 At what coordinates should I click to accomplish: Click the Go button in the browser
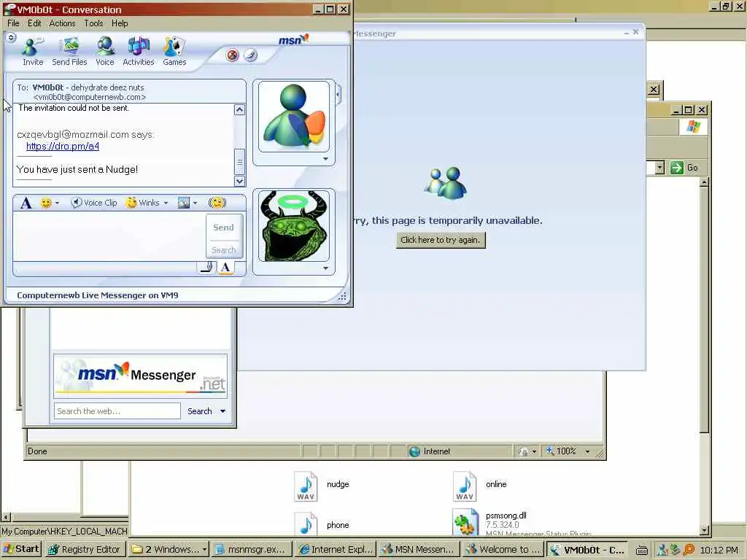tap(684, 168)
